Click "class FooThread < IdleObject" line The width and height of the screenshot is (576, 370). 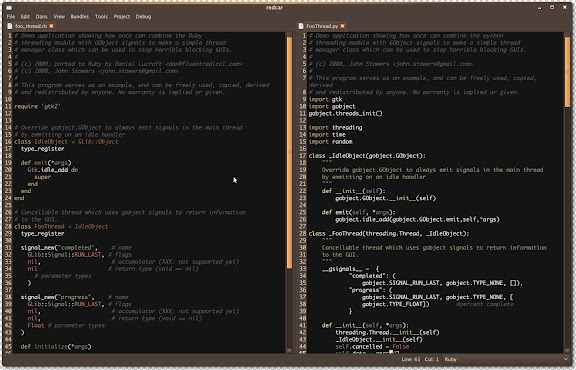coord(61,226)
